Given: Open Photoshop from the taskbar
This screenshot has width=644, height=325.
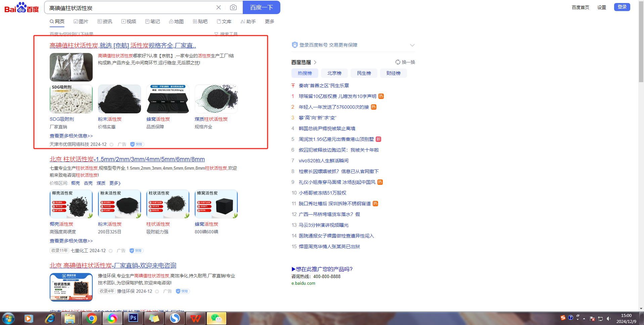Looking at the screenshot, I should click(x=133, y=318).
